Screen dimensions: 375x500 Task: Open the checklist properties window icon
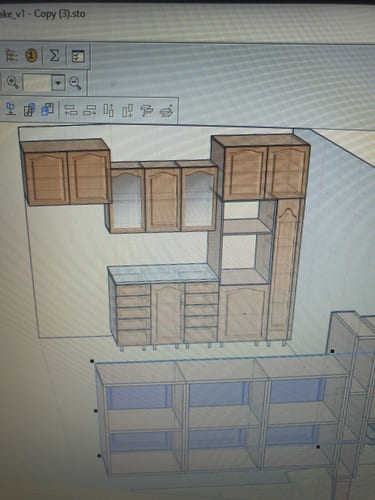point(78,56)
